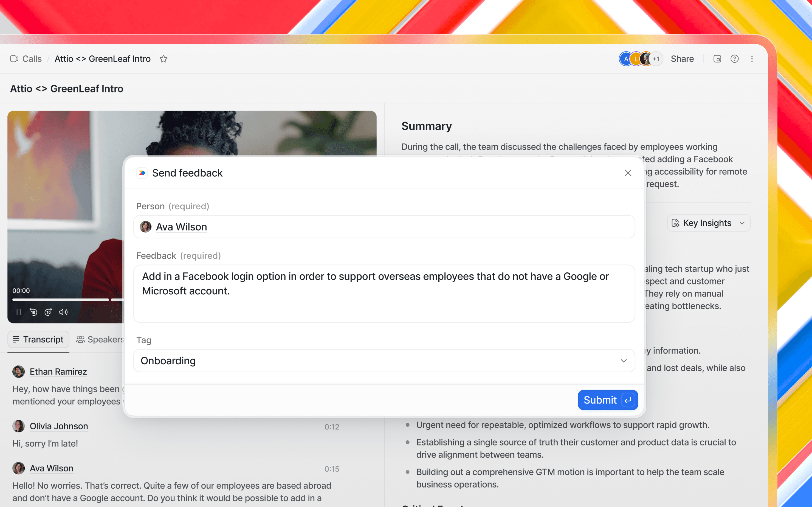Mute the video volume icon
The image size is (812, 507).
tap(63, 312)
